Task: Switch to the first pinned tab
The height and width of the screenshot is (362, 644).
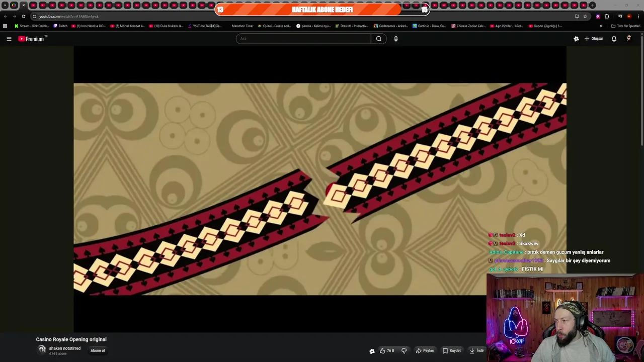Action: pyautogui.click(x=14, y=5)
